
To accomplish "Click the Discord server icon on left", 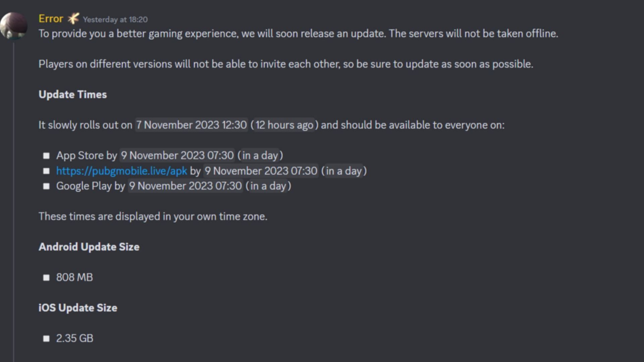I will pyautogui.click(x=14, y=25).
